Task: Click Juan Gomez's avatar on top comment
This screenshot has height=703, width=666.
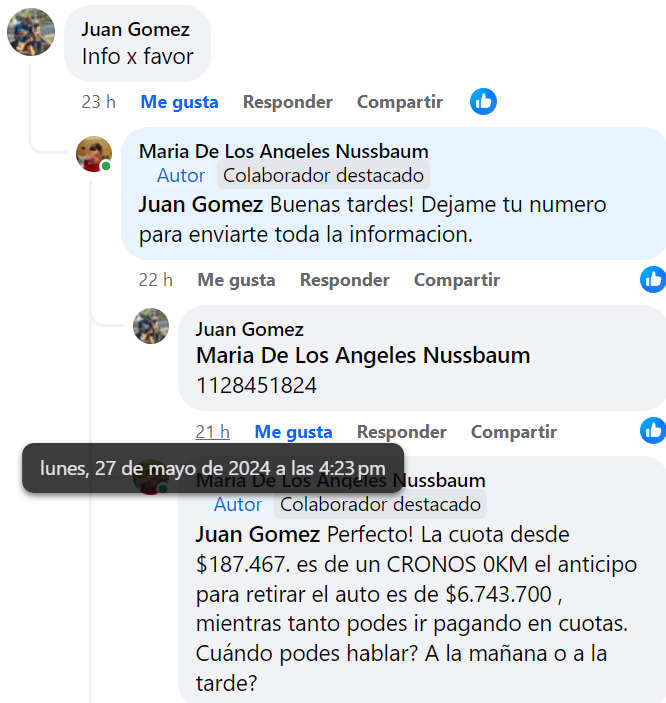Action: (31, 31)
